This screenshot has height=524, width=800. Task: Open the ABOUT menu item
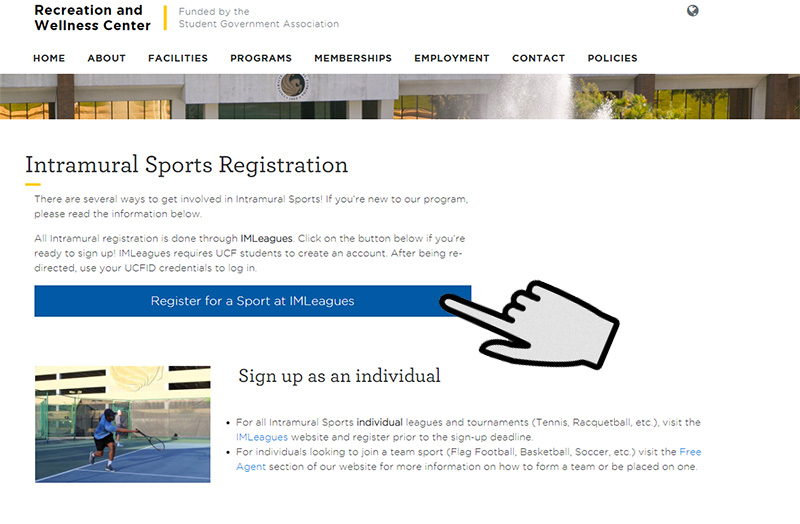pyautogui.click(x=107, y=58)
